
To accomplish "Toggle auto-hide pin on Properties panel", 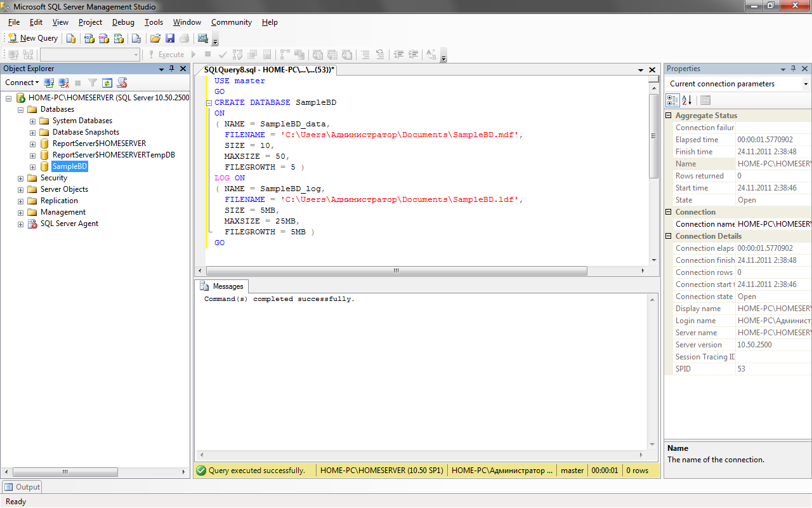I will tap(793, 69).
